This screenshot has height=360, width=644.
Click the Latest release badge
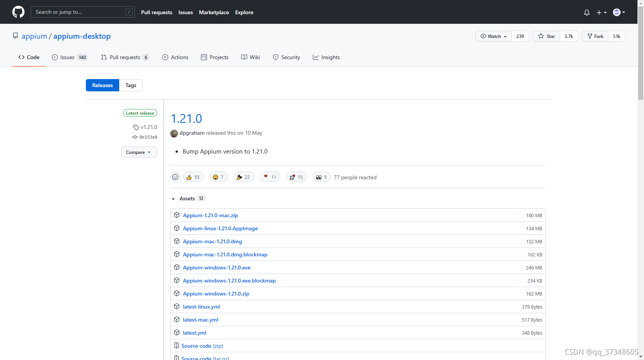click(x=140, y=113)
